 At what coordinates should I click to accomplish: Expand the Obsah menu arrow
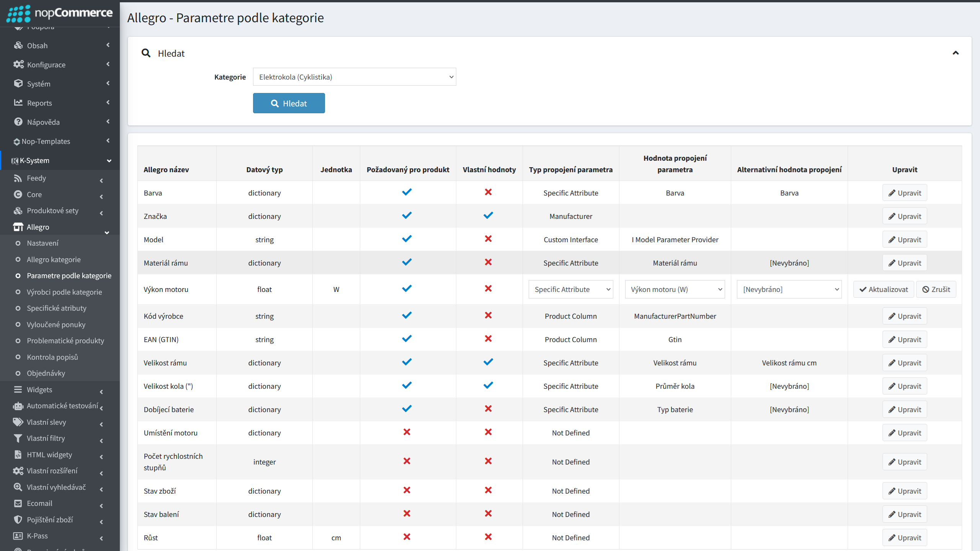click(x=108, y=45)
